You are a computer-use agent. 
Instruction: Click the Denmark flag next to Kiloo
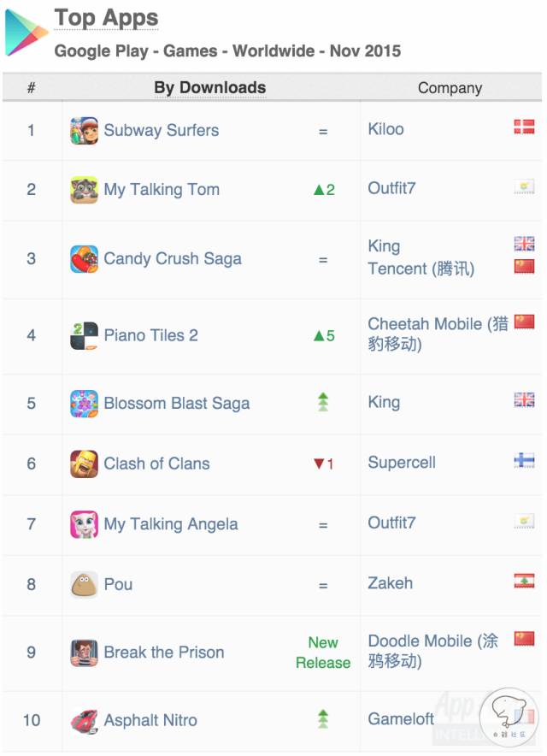coord(524,127)
